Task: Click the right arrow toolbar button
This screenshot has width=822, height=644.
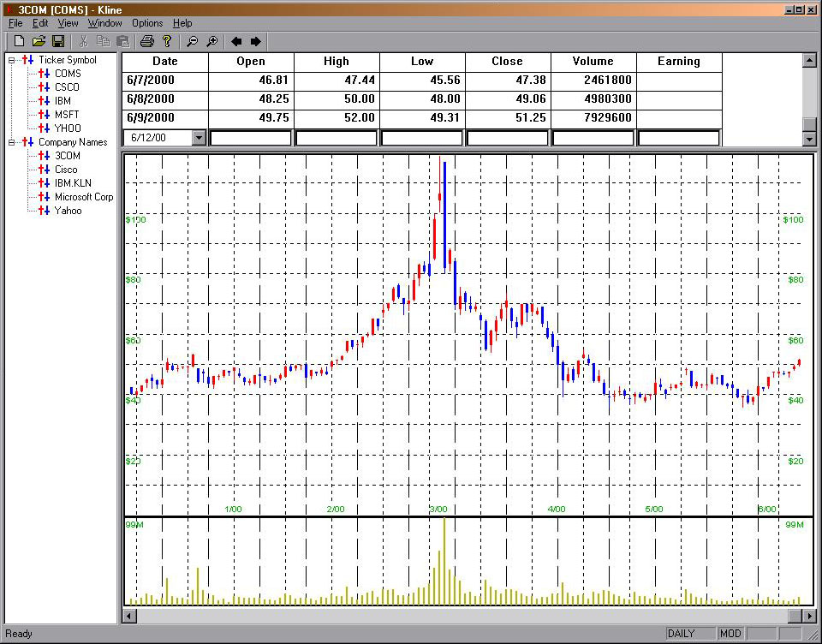Action: 255,41
